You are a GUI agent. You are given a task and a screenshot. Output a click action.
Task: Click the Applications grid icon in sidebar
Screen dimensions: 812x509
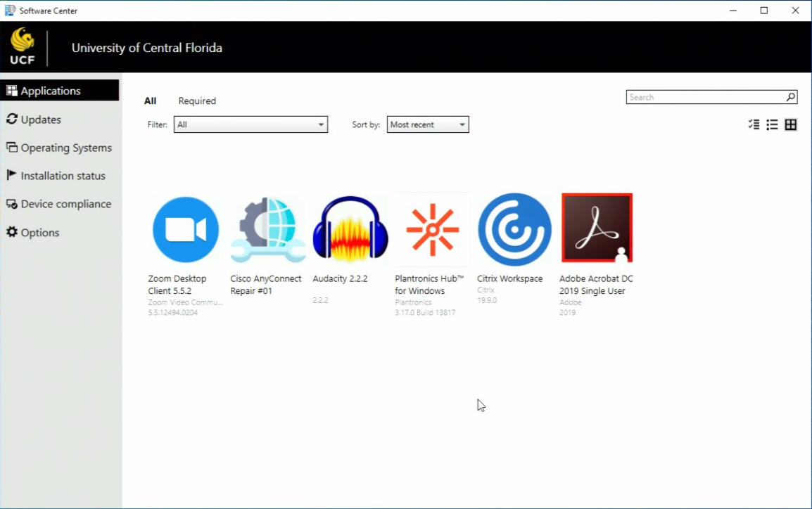(11, 91)
